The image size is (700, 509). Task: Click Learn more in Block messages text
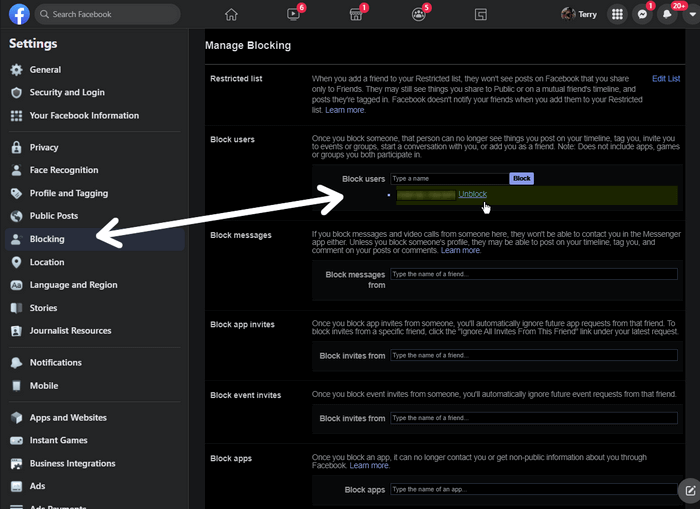[x=460, y=250]
